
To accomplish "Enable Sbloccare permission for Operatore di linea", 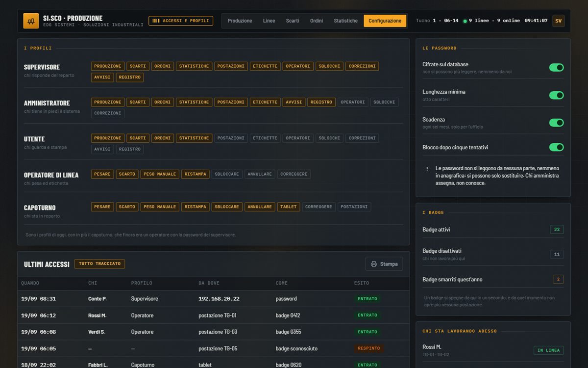I will (227, 174).
